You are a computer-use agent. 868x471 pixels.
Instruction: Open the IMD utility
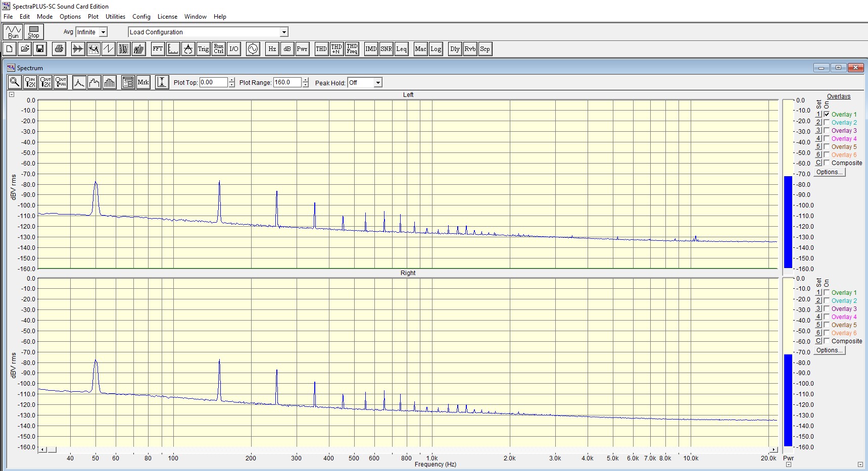(371, 49)
